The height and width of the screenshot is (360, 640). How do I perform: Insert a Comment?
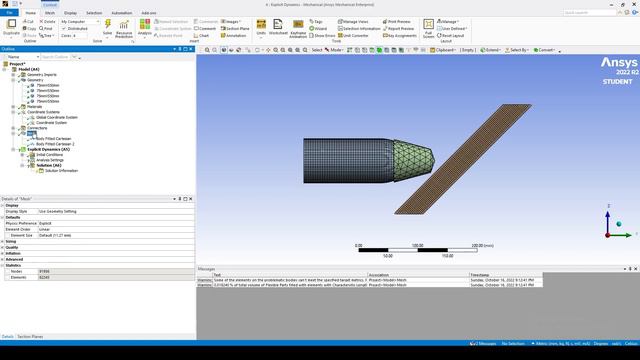click(205, 29)
